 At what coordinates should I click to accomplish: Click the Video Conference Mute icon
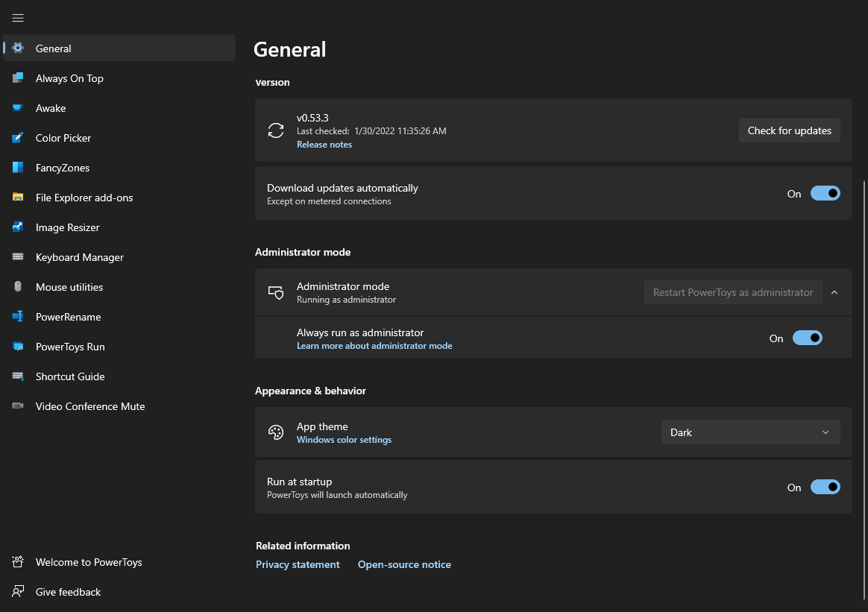(18, 406)
